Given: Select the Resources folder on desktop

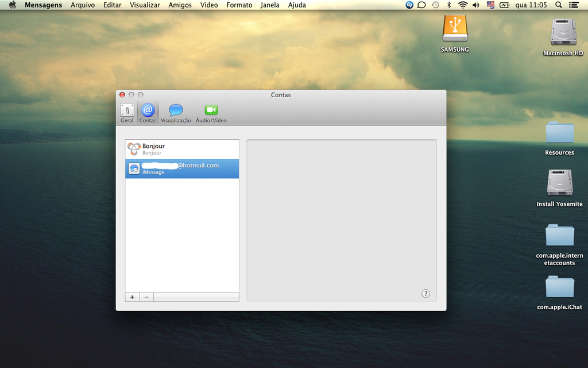Looking at the screenshot, I should pyautogui.click(x=559, y=132).
